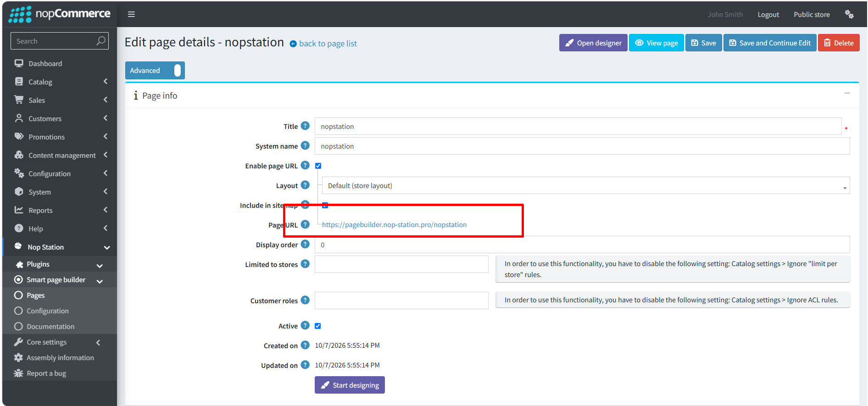Screen dimensions: 868x406
Task: Click the Start designing button
Action: pyautogui.click(x=350, y=385)
